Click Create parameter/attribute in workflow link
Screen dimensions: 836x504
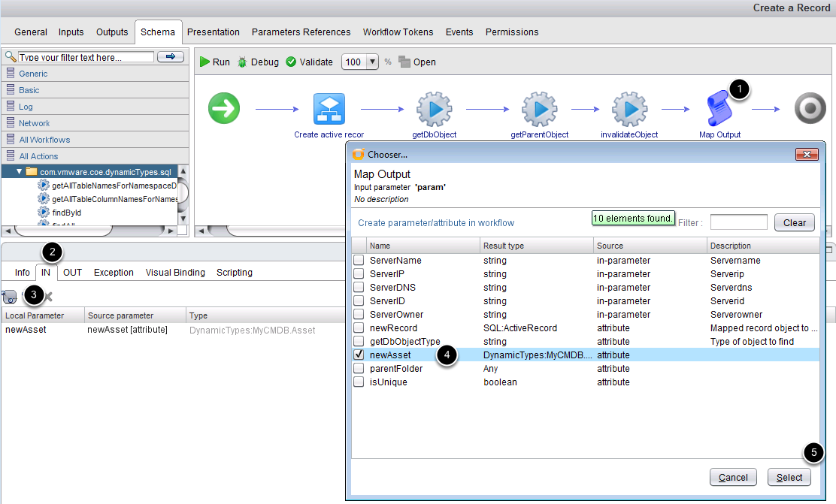pos(436,222)
